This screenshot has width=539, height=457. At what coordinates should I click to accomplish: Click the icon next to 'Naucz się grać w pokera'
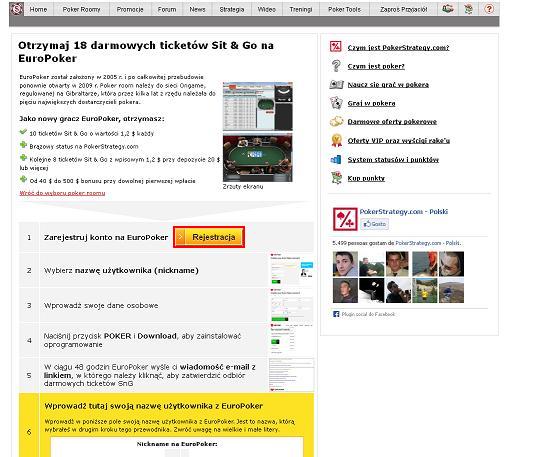(x=336, y=84)
